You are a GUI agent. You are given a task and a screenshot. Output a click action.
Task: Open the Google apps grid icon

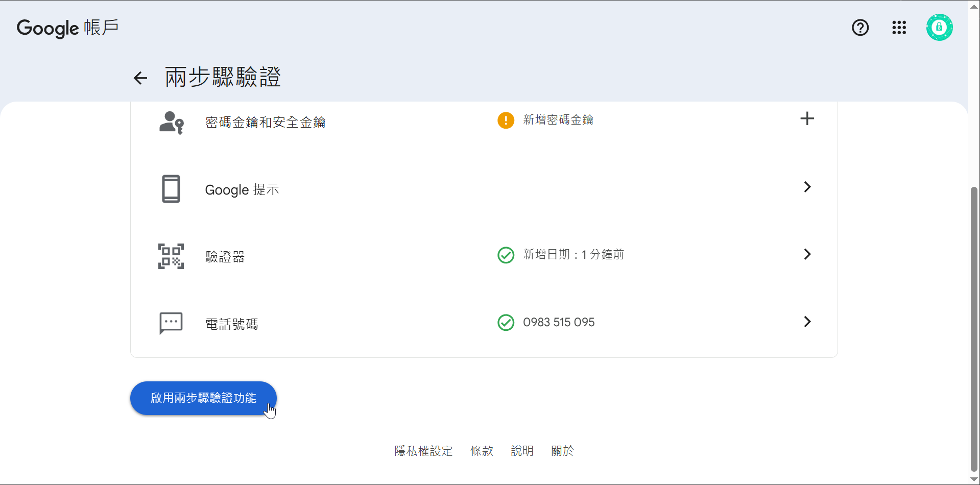click(899, 28)
